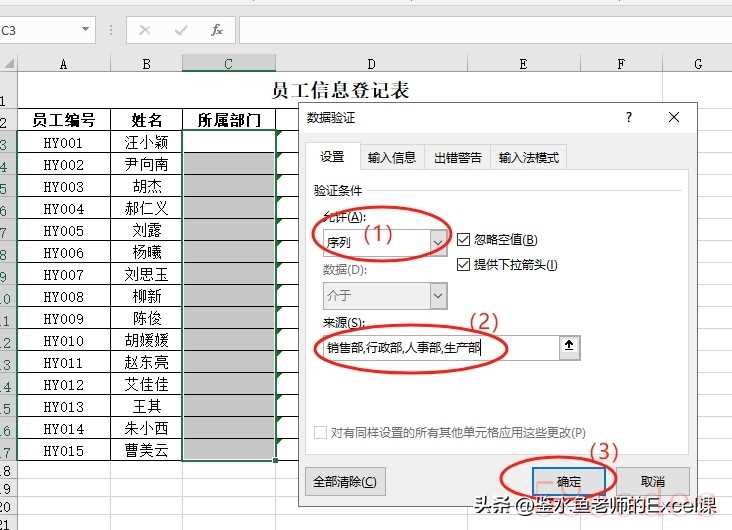This screenshot has width=732, height=530.
Task: Click cell HY015
Action: pyautogui.click(x=63, y=450)
